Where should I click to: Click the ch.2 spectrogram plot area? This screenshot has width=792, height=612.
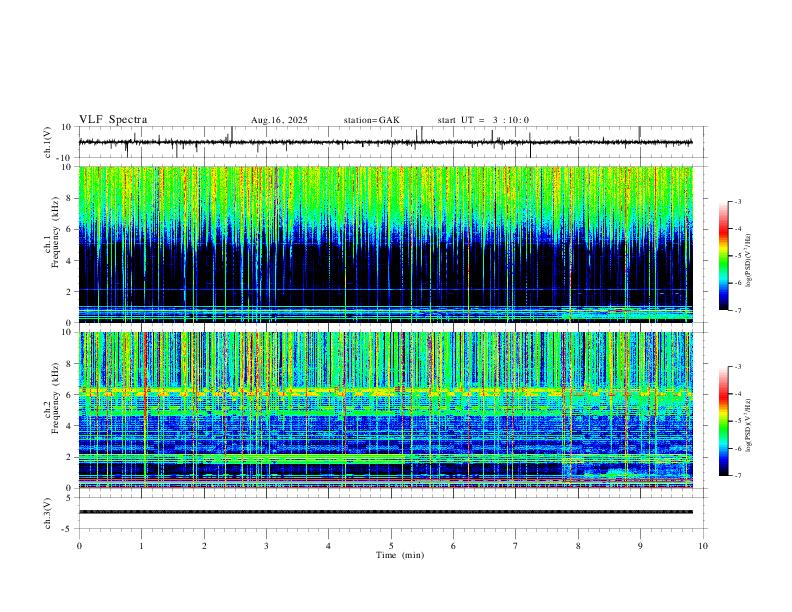[386, 410]
